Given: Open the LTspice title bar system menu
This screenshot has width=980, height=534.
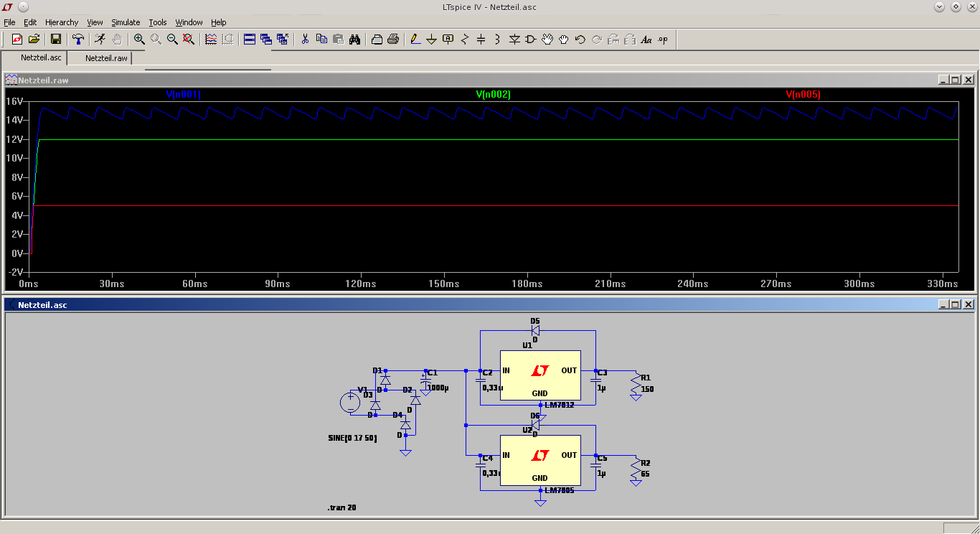Looking at the screenshot, I should [x=7, y=6].
